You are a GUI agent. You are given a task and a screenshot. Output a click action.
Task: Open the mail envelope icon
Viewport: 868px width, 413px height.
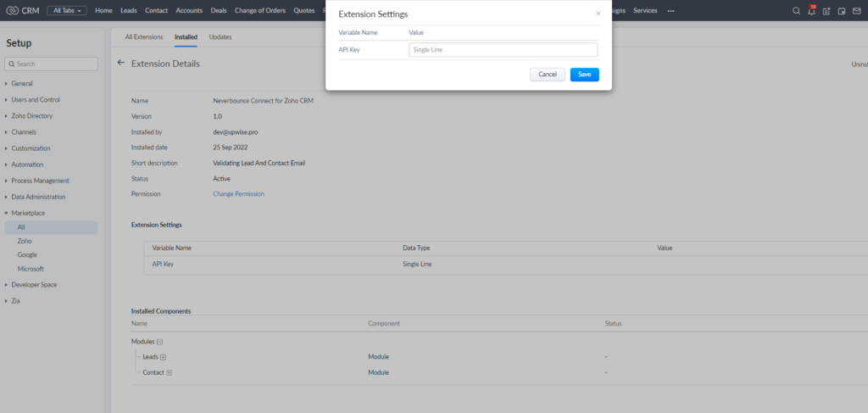coord(856,10)
